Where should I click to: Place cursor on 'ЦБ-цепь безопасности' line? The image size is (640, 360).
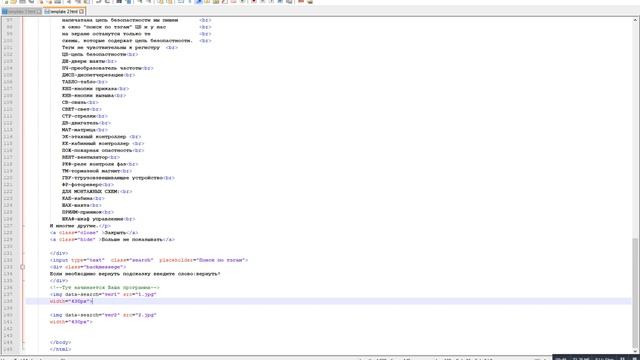(100, 54)
